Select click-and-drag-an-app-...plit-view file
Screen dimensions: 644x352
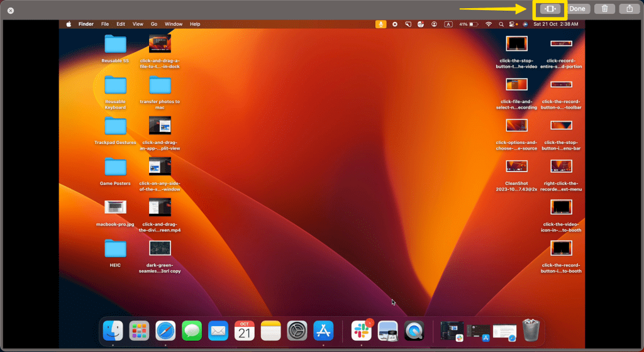tap(160, 134)
